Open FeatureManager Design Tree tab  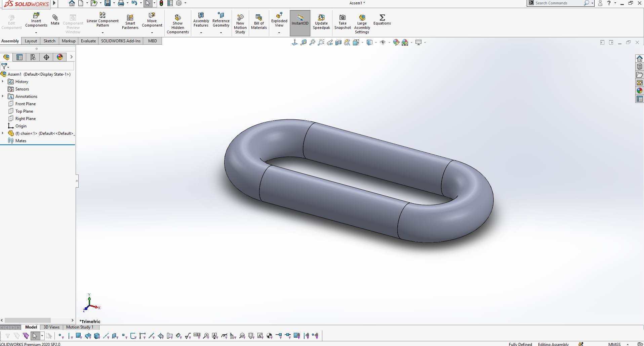(6, 57)
